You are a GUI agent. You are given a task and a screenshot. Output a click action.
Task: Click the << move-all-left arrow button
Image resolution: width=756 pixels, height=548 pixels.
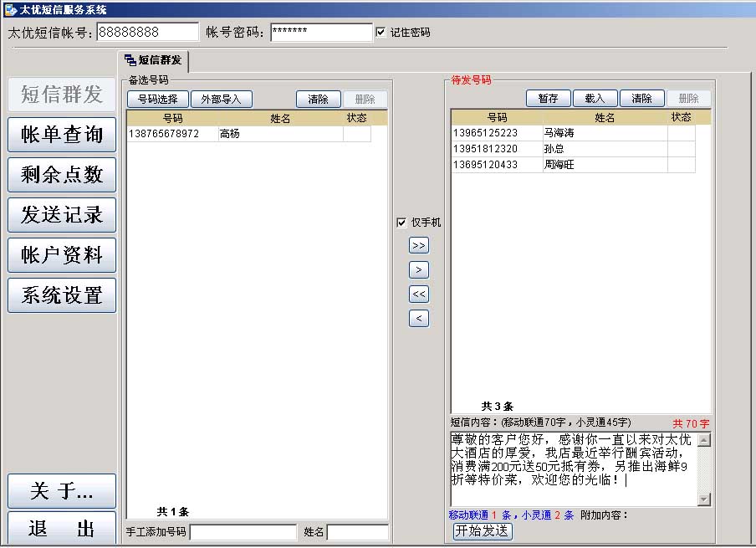coord(418,294)
